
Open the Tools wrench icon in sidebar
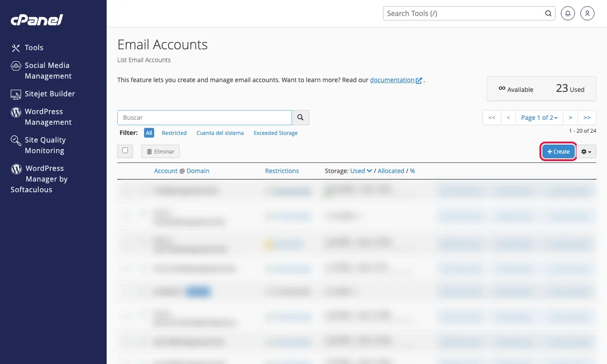click(x=16, y=48)
